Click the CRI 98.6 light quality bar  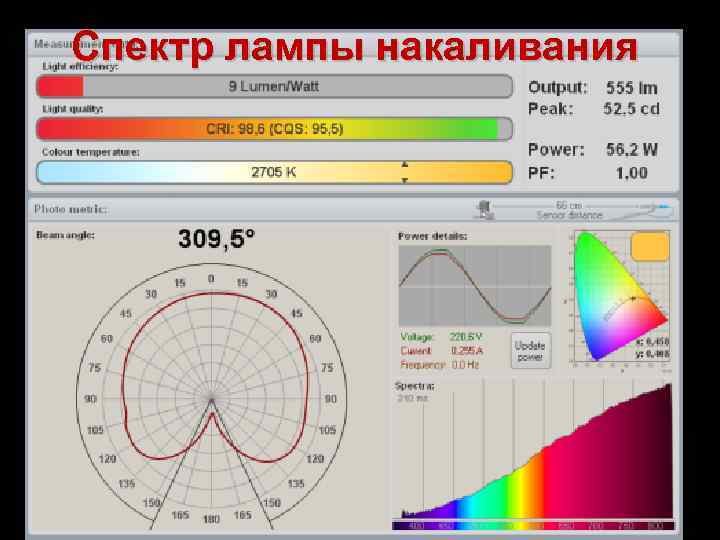click(x=274, y=129)
